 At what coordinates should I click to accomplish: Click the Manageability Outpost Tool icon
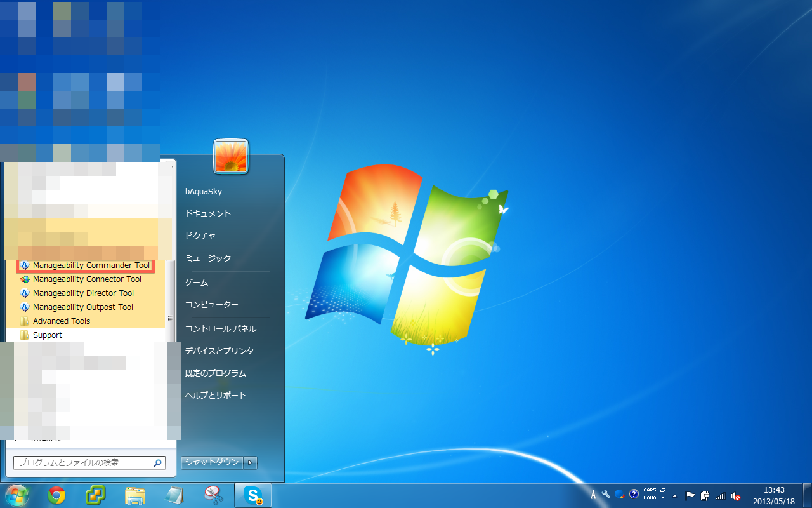(x=25, y=307)
